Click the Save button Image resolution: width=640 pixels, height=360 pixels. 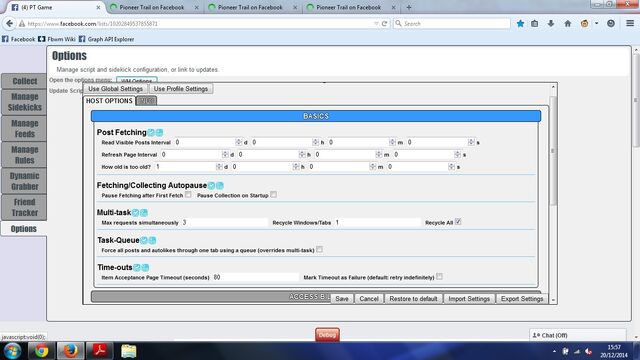click(342, 299)
